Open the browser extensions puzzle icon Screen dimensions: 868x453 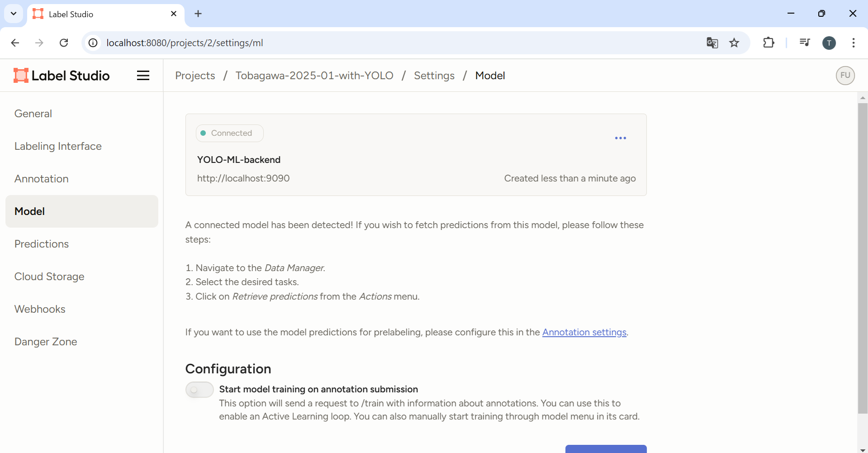pyautogui.click(x=768, y=43)
